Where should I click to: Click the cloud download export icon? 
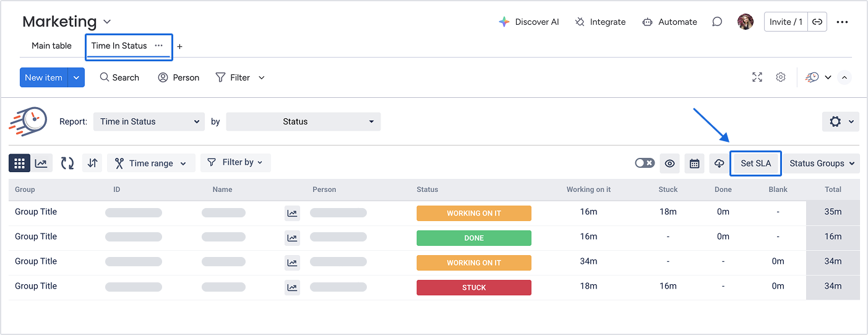[x=719, y=163]
